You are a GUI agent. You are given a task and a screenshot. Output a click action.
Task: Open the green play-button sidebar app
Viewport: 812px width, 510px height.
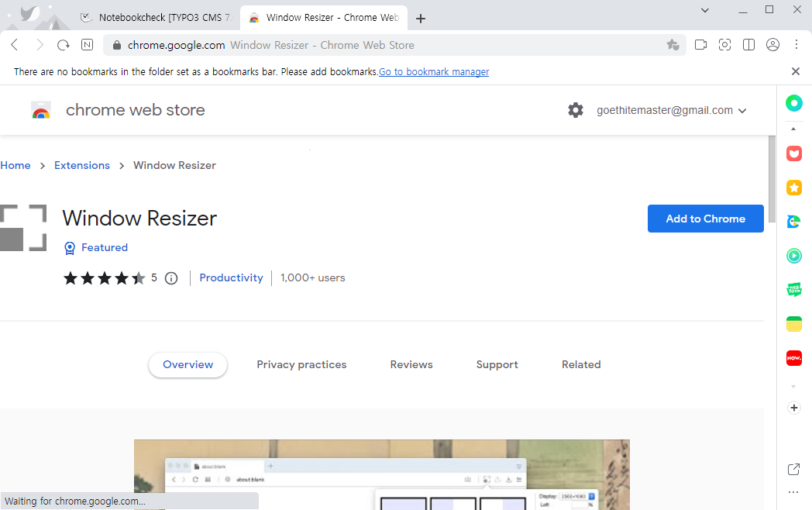(x=794, y=256)
